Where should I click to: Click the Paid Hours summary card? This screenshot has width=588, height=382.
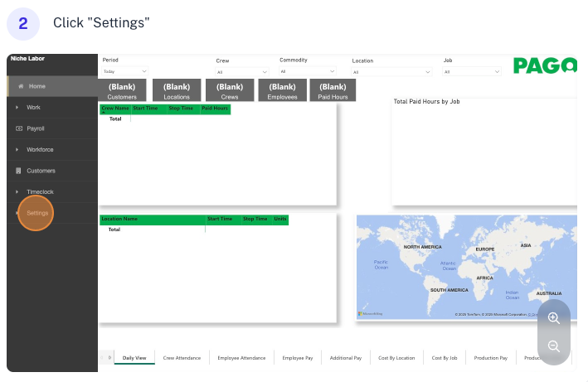pyautogui.click(x=333, y=91)
